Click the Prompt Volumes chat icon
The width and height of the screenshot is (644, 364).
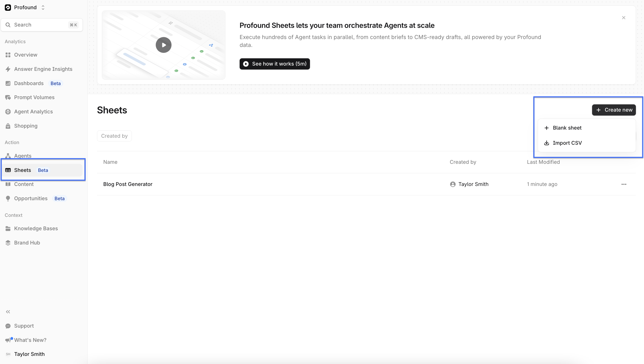[8, 97]
